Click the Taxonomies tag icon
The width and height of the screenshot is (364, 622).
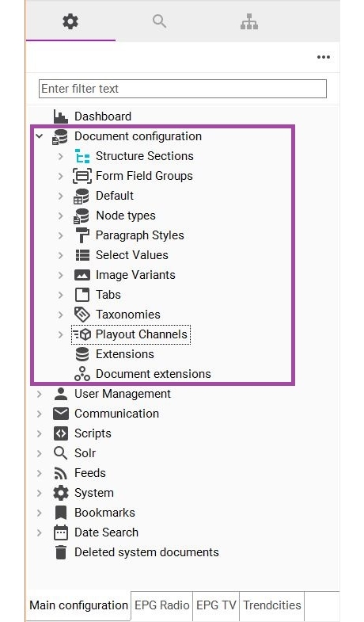(x=82, y=315)
